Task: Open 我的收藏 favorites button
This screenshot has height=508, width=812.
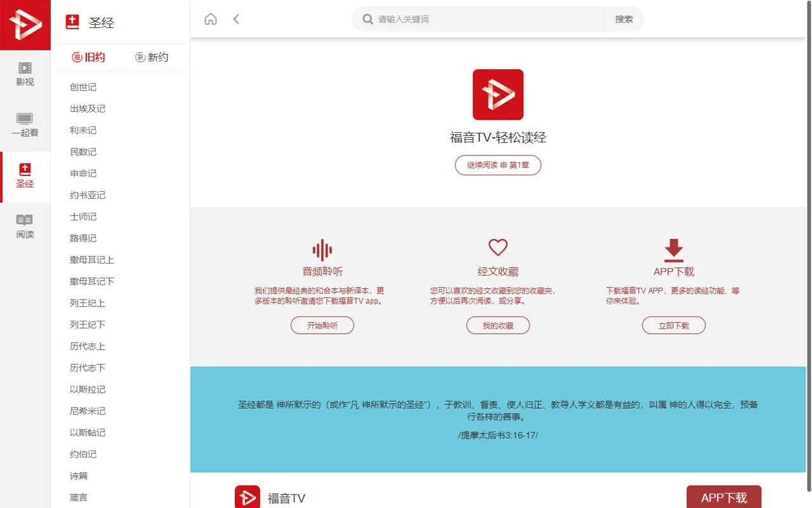Action: [x=498, y=326]
